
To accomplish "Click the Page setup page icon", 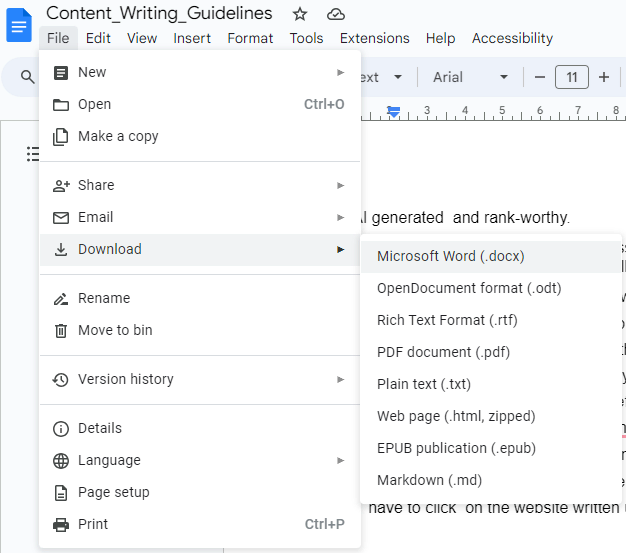I will tap(61, 493).
